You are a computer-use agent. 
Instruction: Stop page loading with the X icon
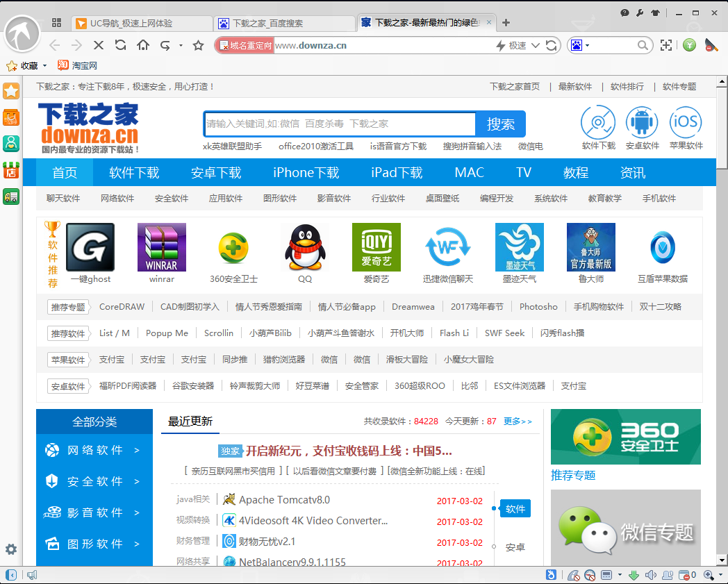point(99,45)
